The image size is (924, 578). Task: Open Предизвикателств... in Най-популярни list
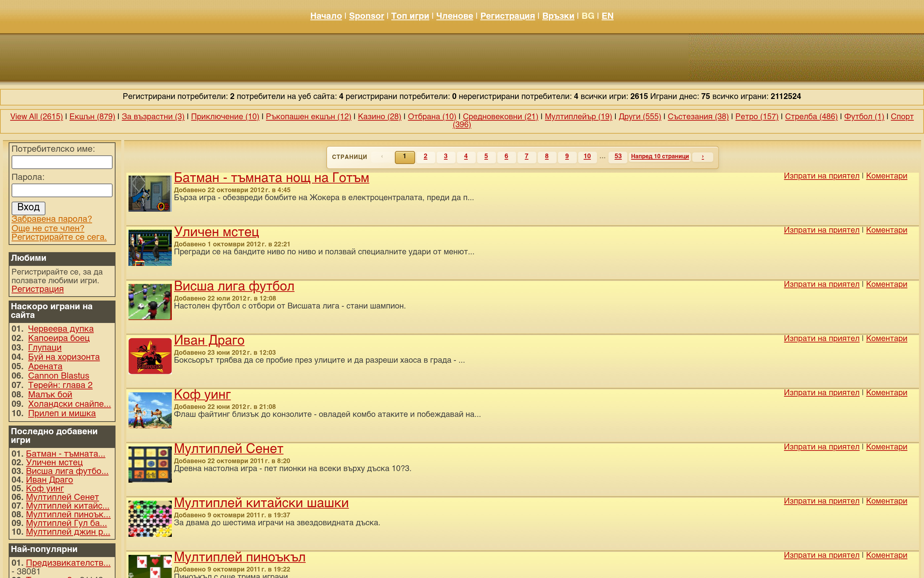pos(68,563)
